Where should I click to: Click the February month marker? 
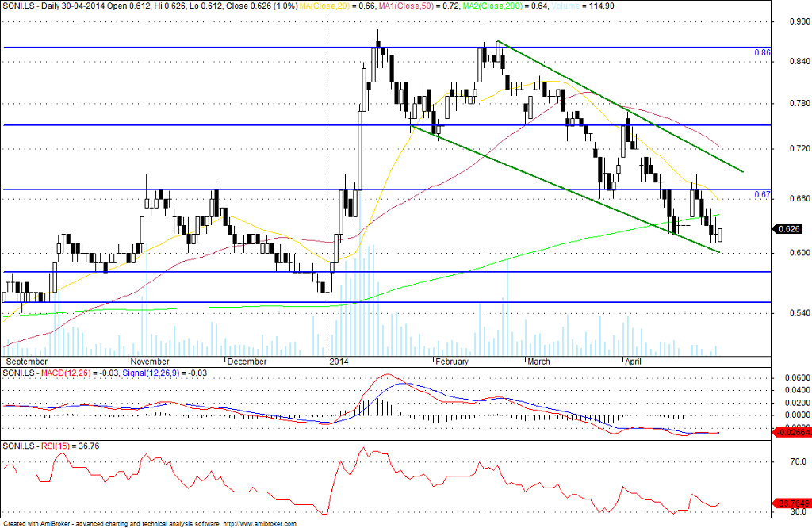pos(451,362)
